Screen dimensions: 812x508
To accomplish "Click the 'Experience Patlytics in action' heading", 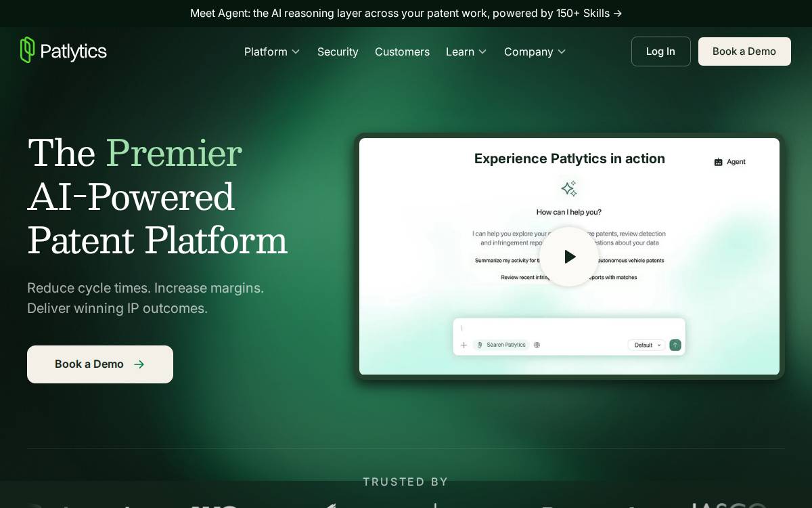I will [569, 158].
